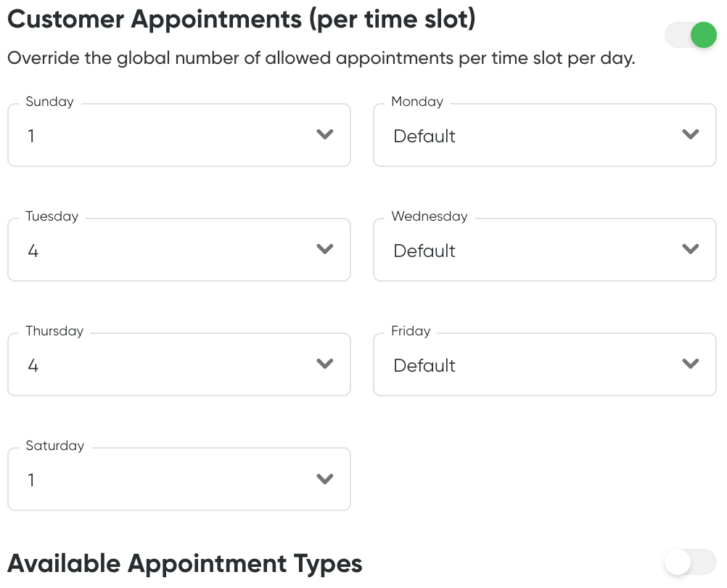Click the chevron arrow in the Sunday field
The height and width of the screenshot is (588, 727).
coord(325,135)
